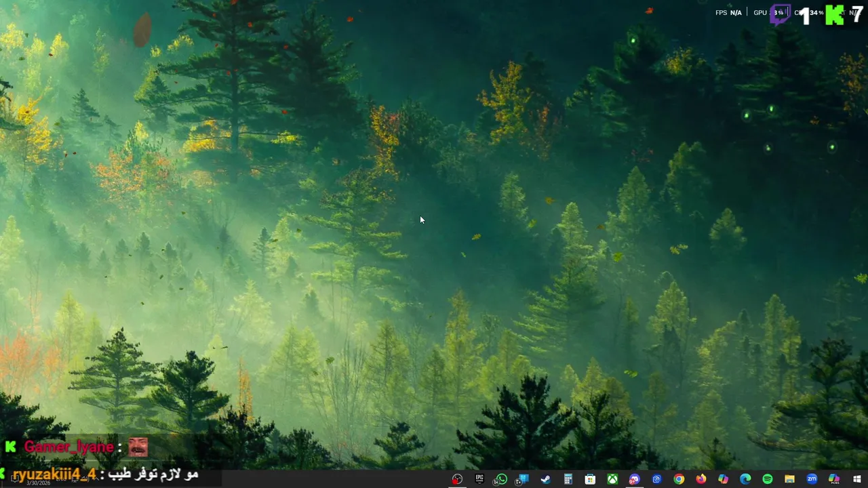868x488 pixels.
Task: Click the username ryuzakiii4_4 in chat
Action: pyautogui.click(x=55, y=474)
